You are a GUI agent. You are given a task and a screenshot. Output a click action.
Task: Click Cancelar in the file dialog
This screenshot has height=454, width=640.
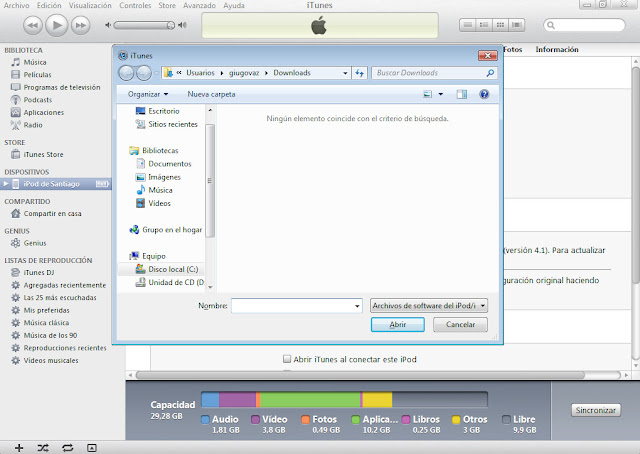coord(460,325)
